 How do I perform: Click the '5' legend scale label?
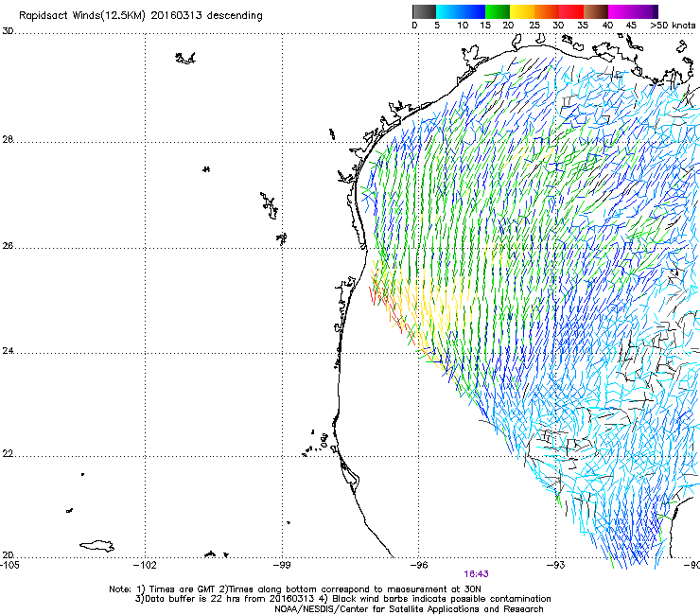[437, 26]
